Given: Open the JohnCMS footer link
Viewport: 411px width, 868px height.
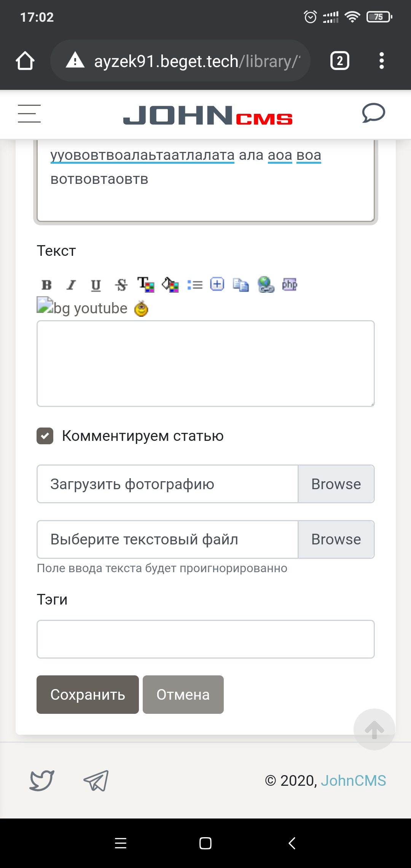Looking at the screenshot, I should (x=353, y=781).
